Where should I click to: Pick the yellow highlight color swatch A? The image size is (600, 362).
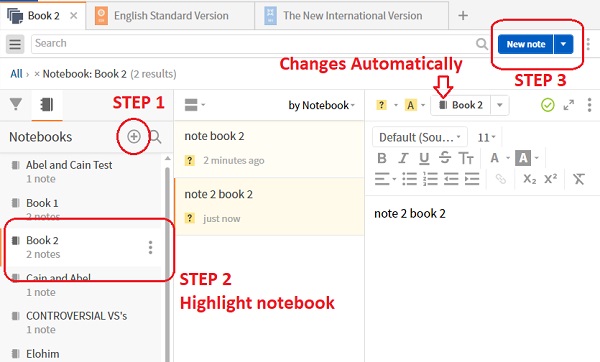click(410, 105)
